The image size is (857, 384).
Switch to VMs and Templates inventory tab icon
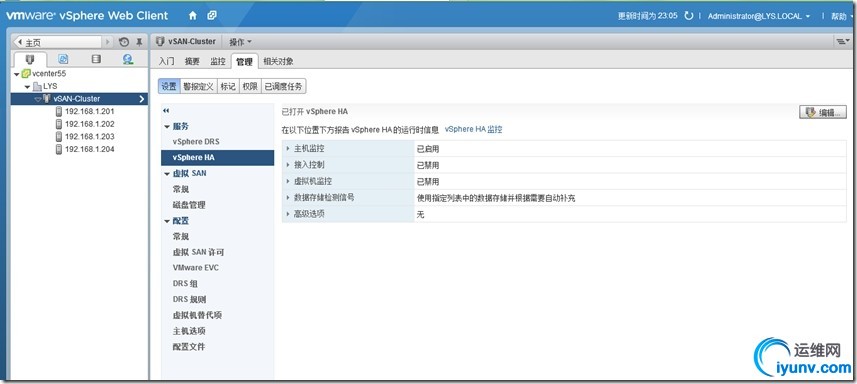coord(63,59)
